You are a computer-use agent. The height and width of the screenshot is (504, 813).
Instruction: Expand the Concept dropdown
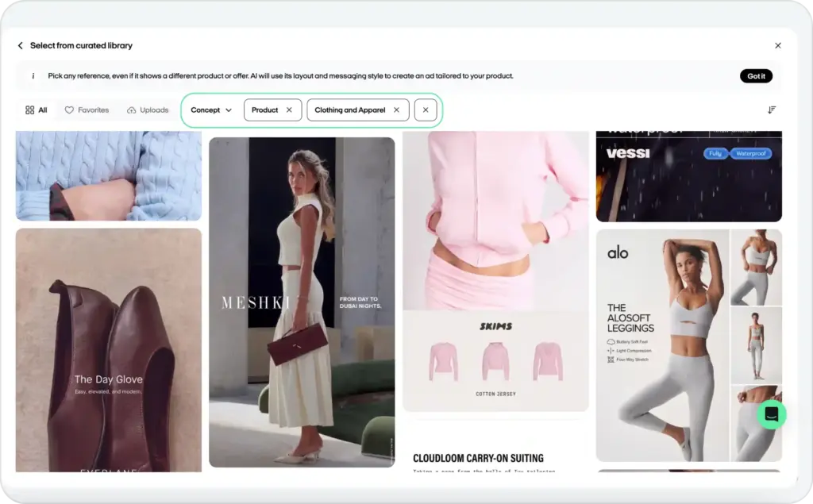coord(211,110)
